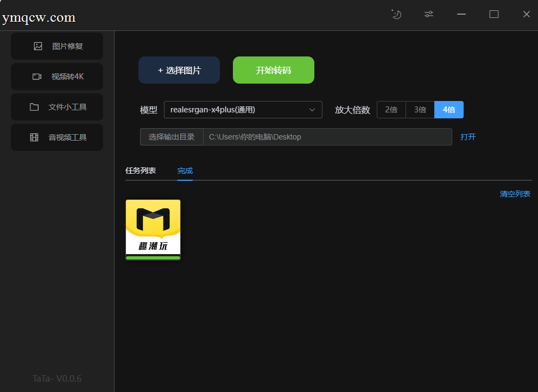Click the + 选择图片 button
The image size is (538, 392).
179,70
